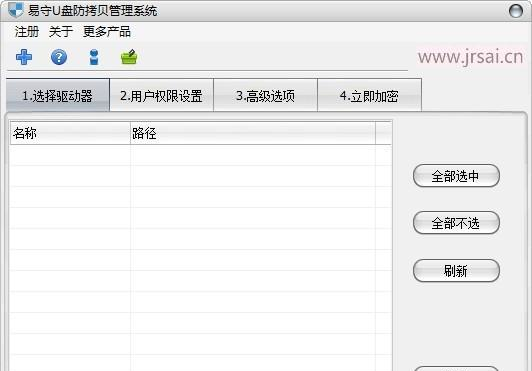Click the 路径 column header

(253, 133)
